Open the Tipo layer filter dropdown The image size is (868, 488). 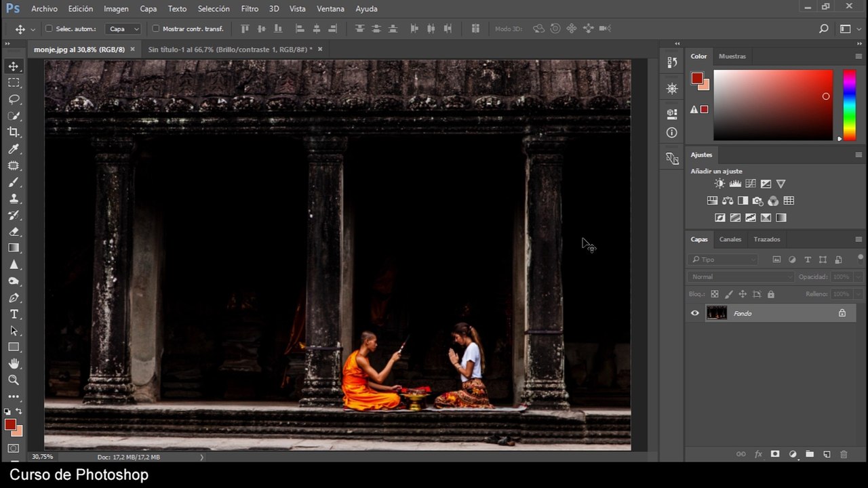723,260
